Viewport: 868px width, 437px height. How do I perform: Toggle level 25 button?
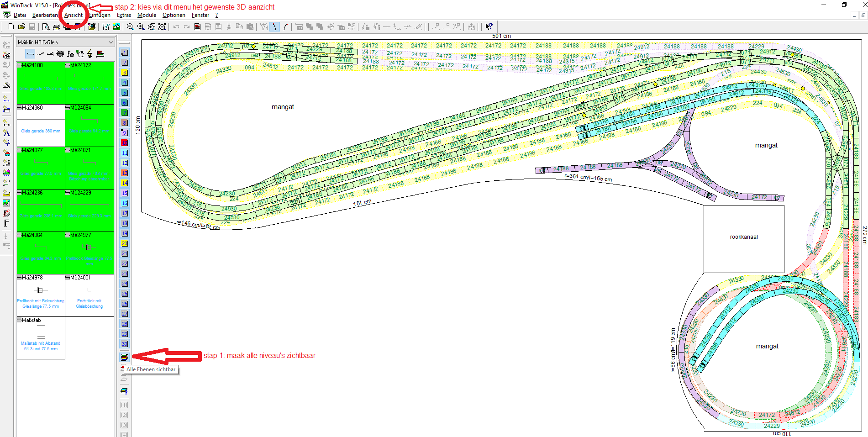(x=124, y=294)
